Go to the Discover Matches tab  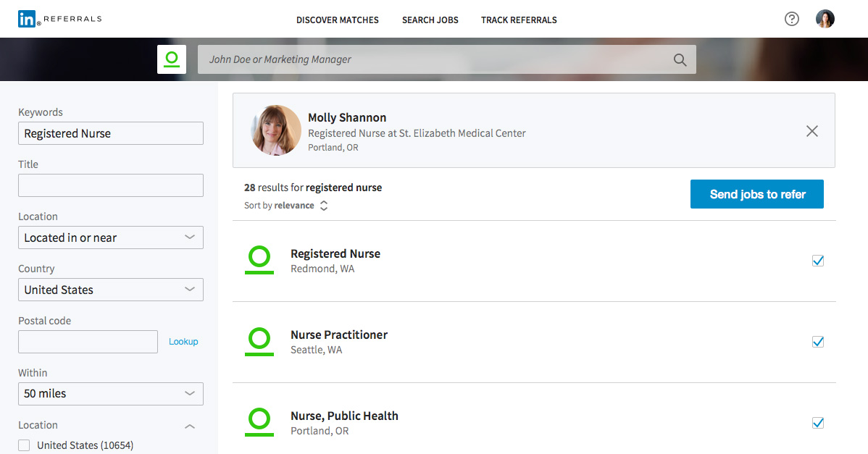338,20
